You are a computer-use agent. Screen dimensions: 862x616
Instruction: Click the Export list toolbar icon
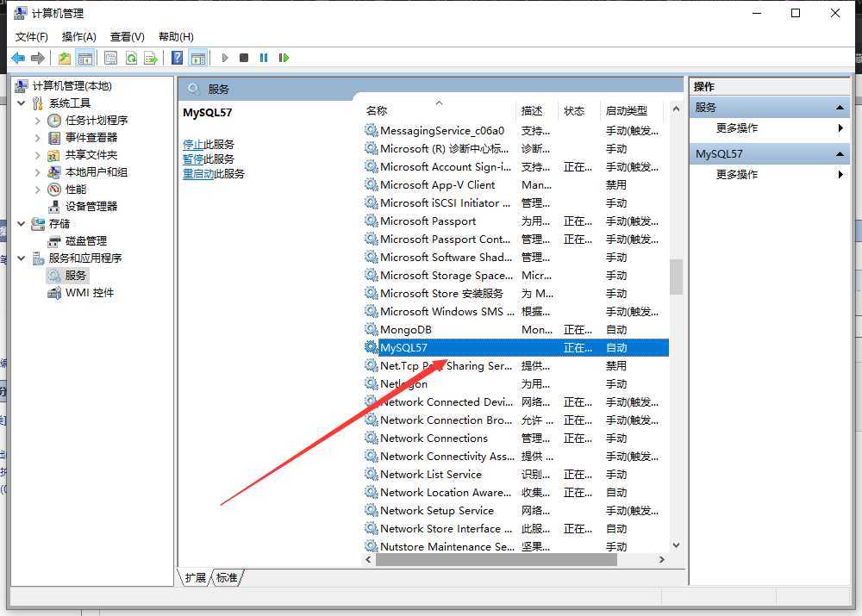(151, 58)
